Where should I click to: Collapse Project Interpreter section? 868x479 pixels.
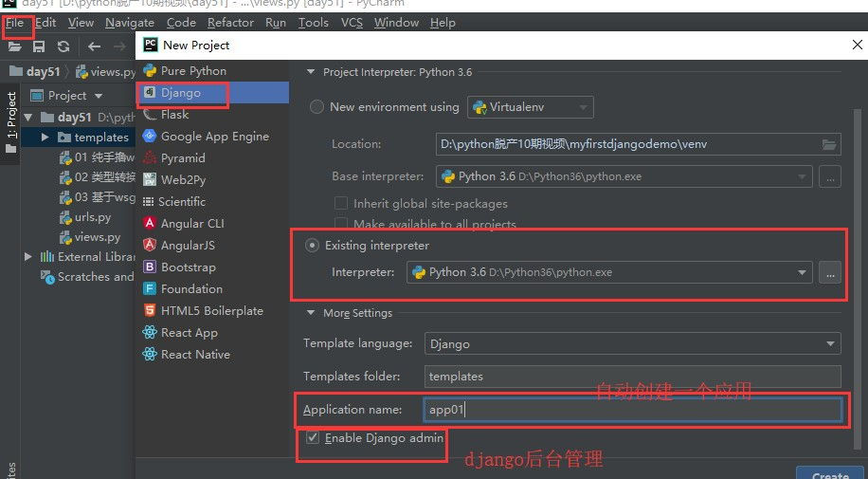311,72
